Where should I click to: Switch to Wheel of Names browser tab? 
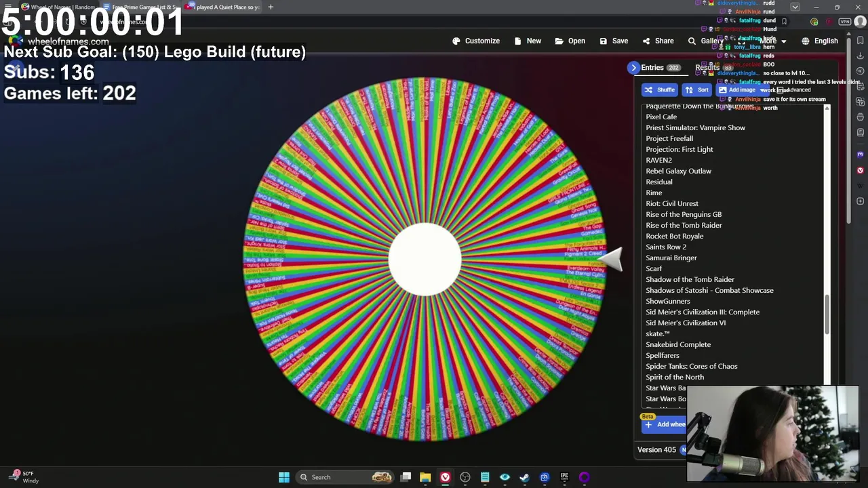pyautogui.click(x=58, y=7)
